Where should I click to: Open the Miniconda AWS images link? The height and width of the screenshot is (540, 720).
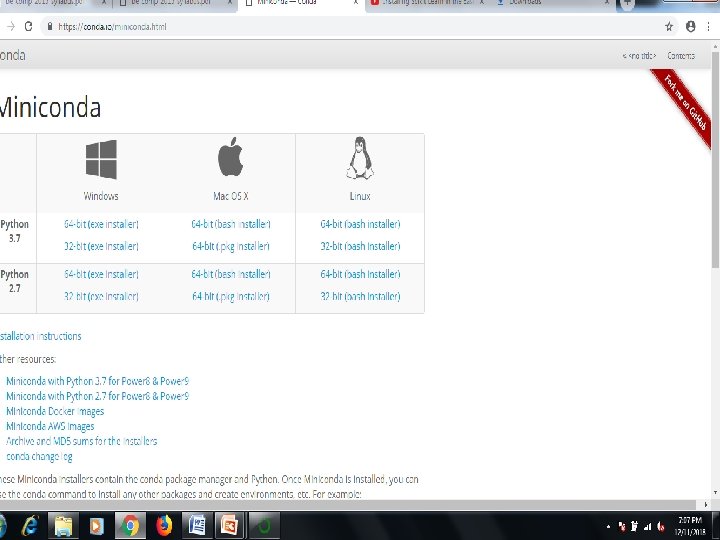50,426
